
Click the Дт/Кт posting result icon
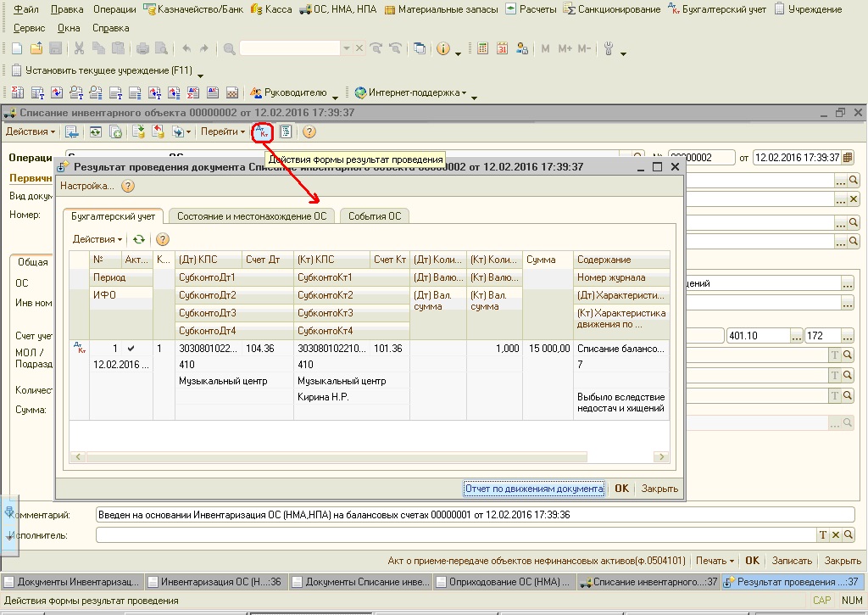click(x=262, y=131)
